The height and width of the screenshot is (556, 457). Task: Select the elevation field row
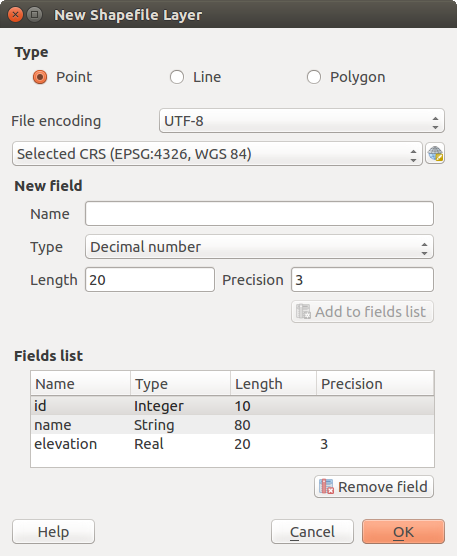tap(232, 444)
